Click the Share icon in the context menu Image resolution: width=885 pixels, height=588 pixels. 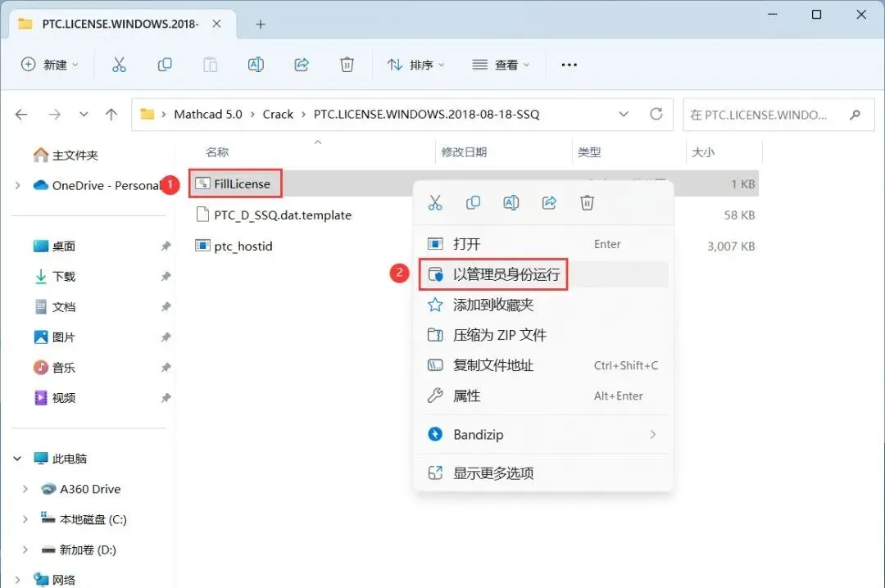tap(549, 202)
